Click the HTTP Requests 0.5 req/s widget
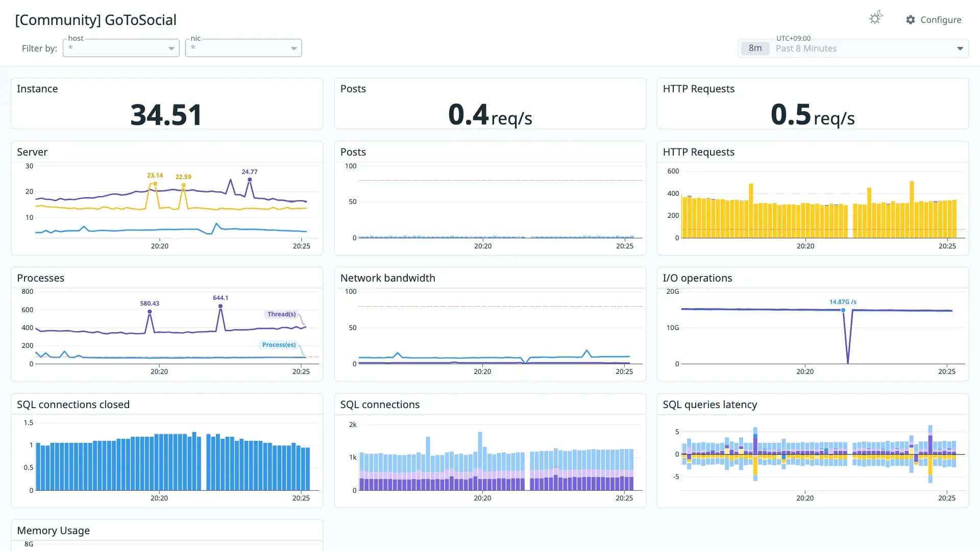980x551 pixels. click(813, 104)
